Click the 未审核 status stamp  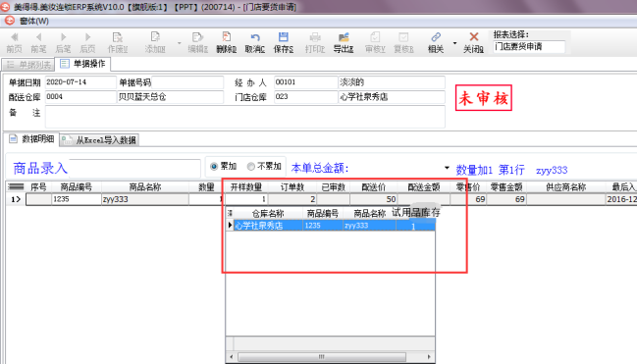(484, 98)
